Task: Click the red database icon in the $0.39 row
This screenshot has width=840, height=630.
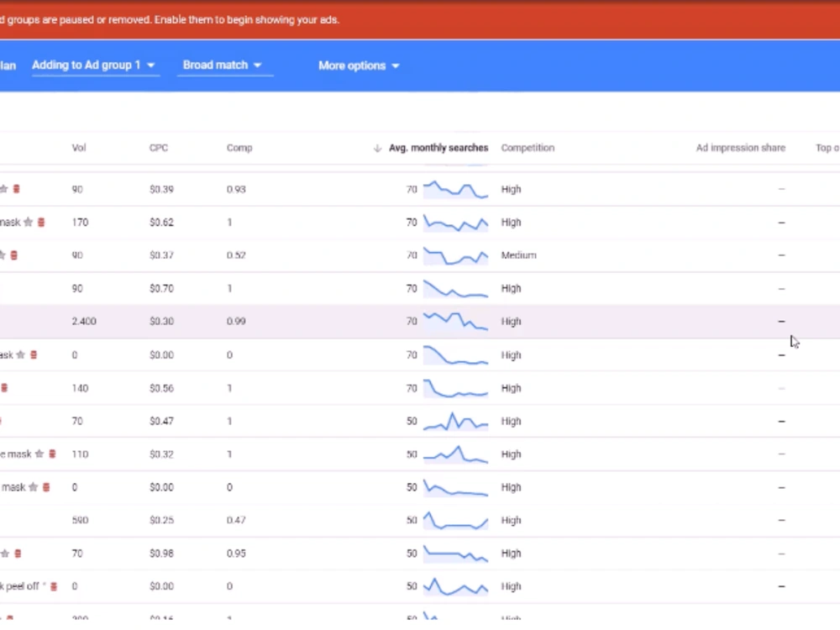Action: [x=17, y=189]
